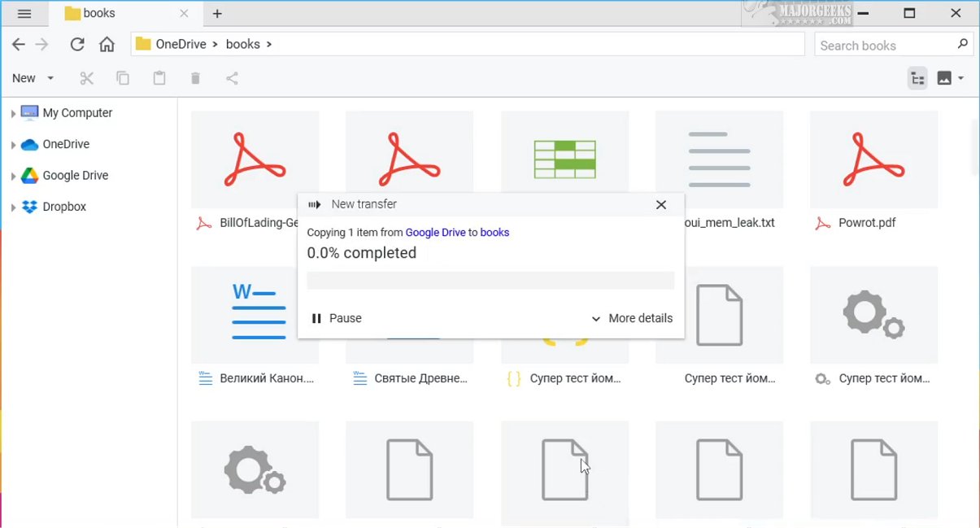The height and width of the screenshot is (528, 980).
Task: Delete with the trash icon
Action: pyautogui.click(x=195, y=78)
